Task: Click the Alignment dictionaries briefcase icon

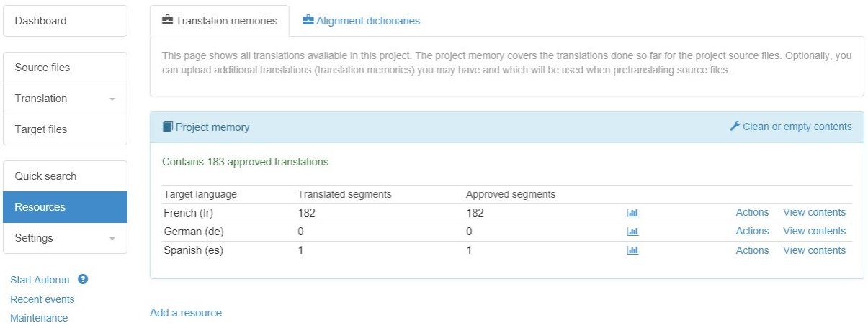Action: coord(308,20)
